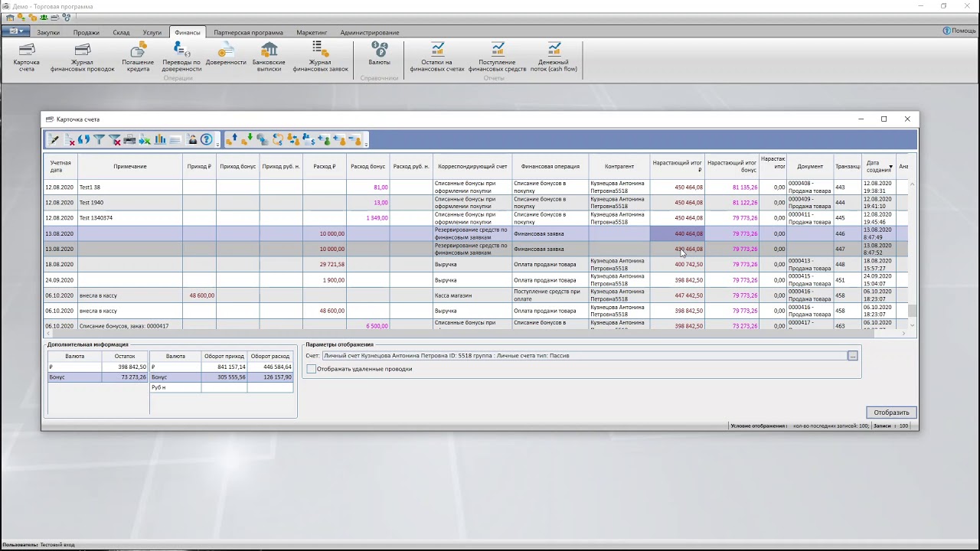Select the row with note Test 1340374

(476, 218)
